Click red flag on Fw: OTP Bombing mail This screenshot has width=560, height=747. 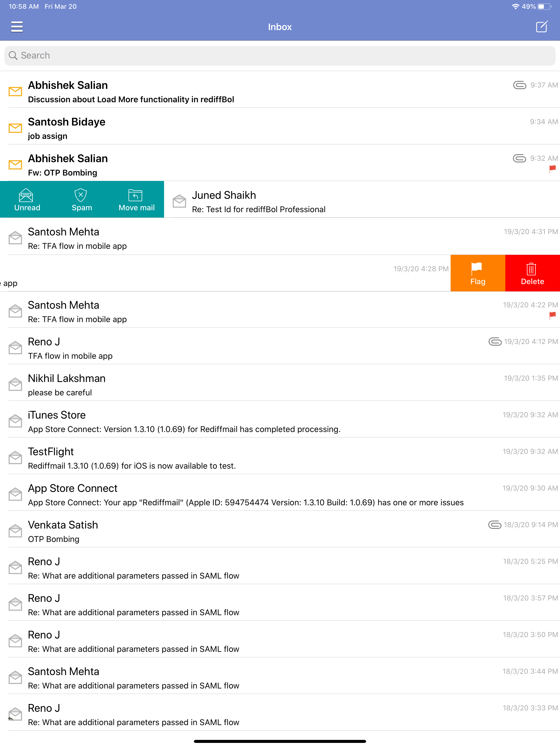(x=553, y=169)
